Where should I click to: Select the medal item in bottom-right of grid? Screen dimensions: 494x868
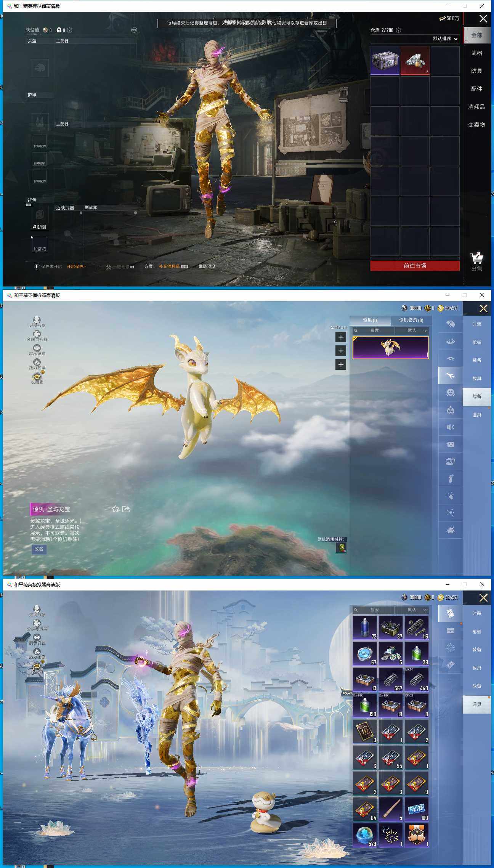point(417,835)
